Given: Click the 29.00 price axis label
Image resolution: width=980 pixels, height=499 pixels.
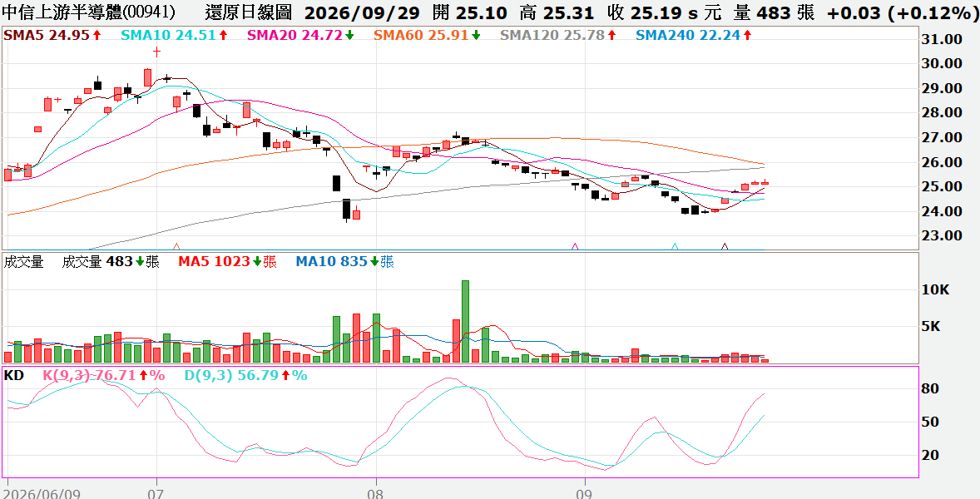Looking at the screenshot, I should click(943, 88).
